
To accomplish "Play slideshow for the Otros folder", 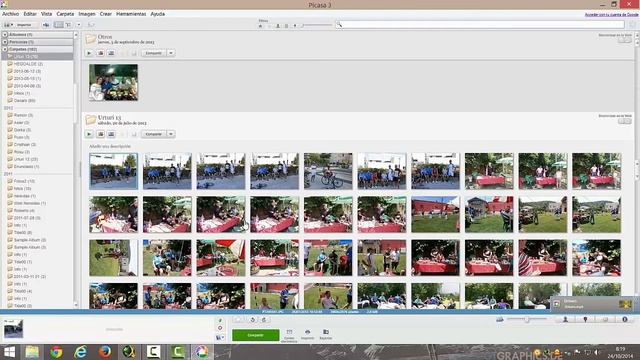I will 89,53.
